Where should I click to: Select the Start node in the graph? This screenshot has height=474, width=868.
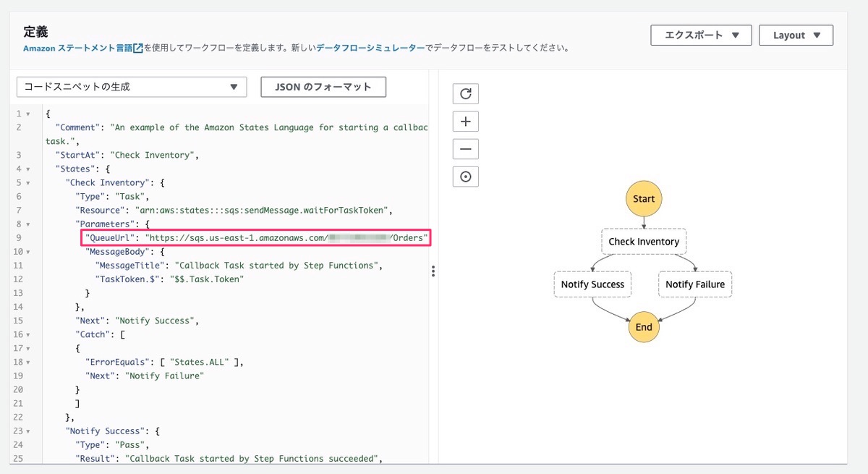tap(643, 198)
